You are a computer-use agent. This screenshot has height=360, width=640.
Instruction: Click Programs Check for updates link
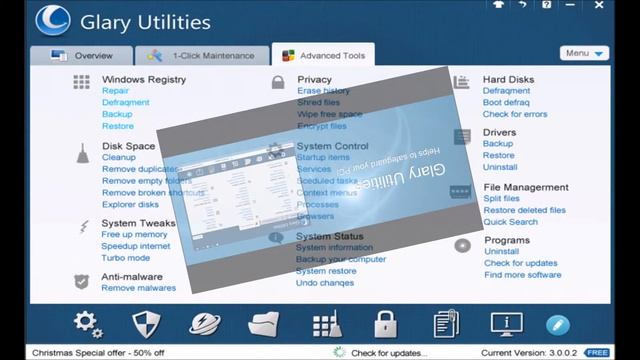(x=521, y=263)
